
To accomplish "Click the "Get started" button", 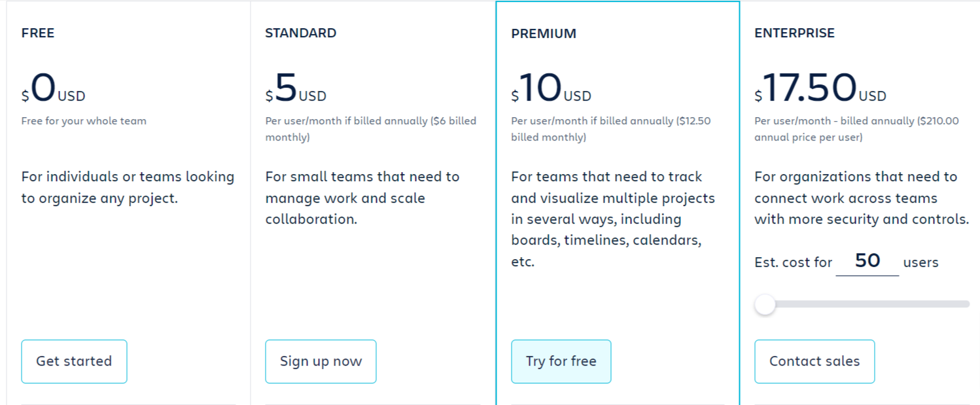I will [73, 361].
